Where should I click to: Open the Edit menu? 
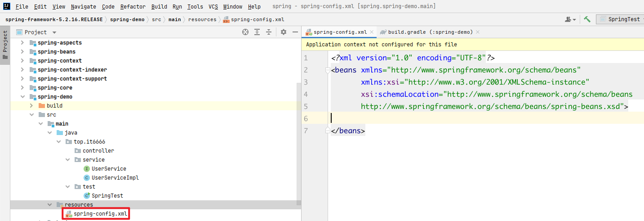[x=40, y=7]
